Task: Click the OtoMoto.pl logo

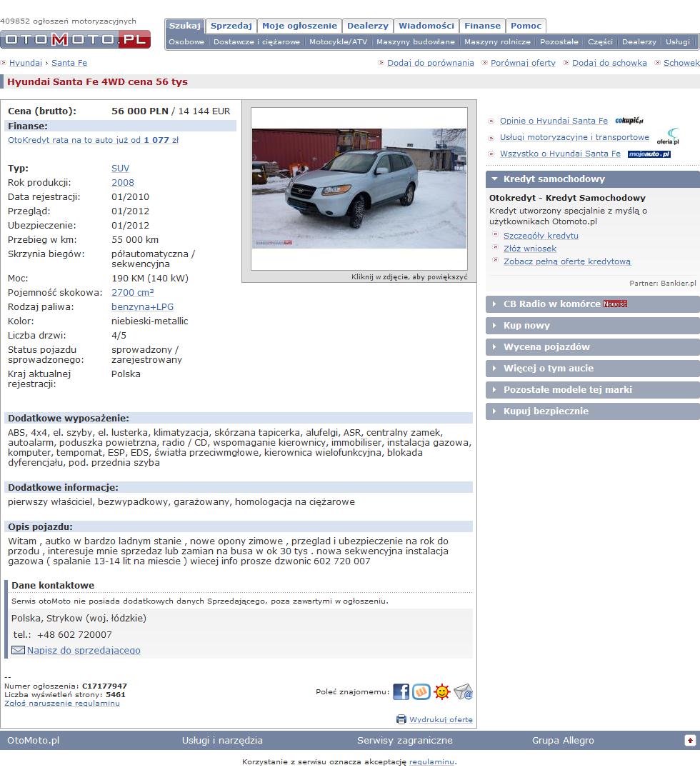Action: pyautogui.click(x=75, y=39)
